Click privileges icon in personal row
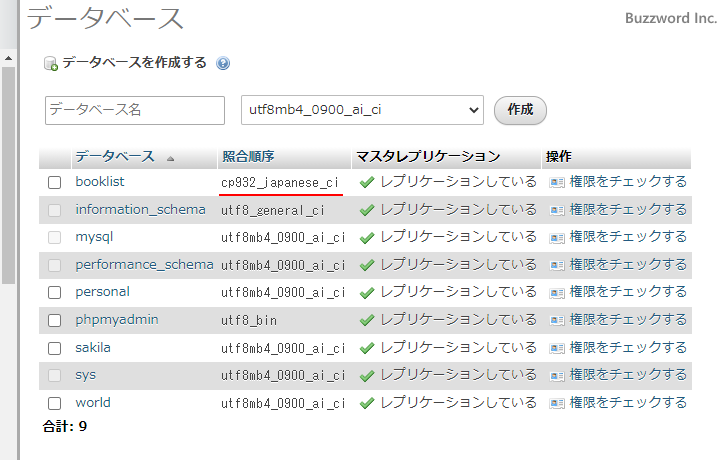Viewport: 728px width, 460px height. tap(557, 292)
